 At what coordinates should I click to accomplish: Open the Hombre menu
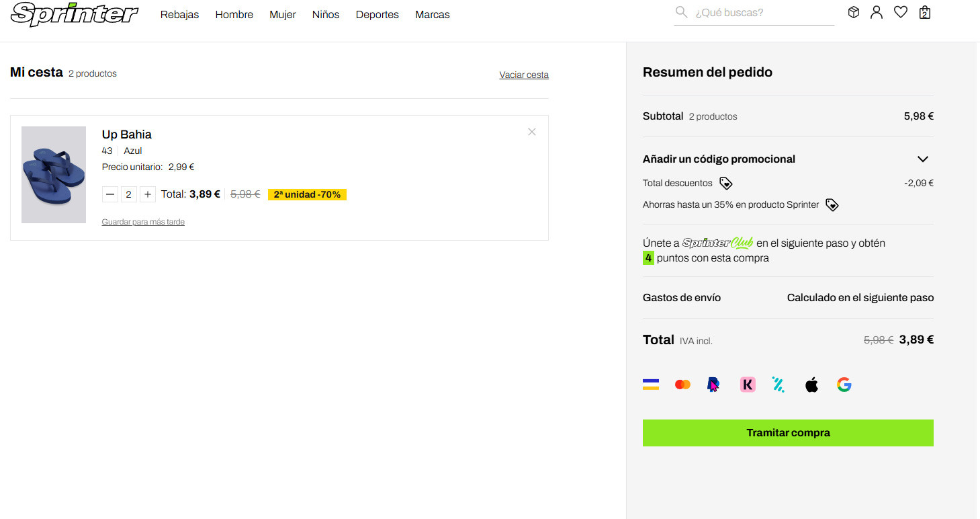234,15
